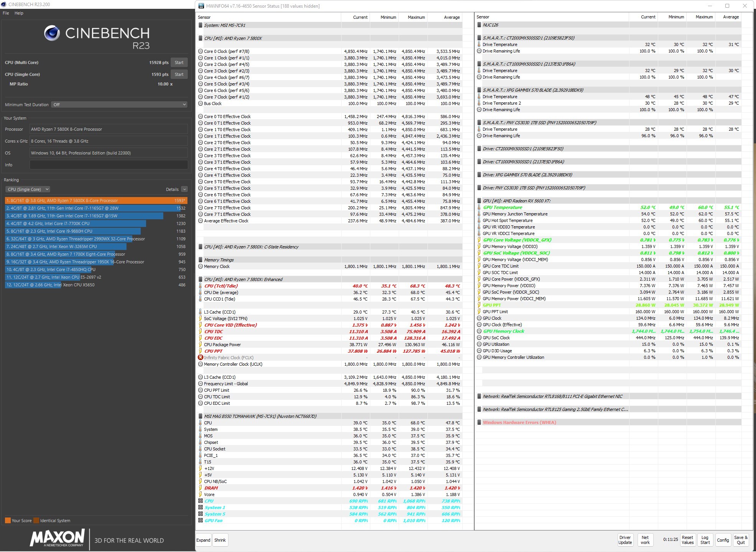Click the Shrink button in HWiNFO
The width and height of the screenshot is (756, 552).
tap(220, 540)
